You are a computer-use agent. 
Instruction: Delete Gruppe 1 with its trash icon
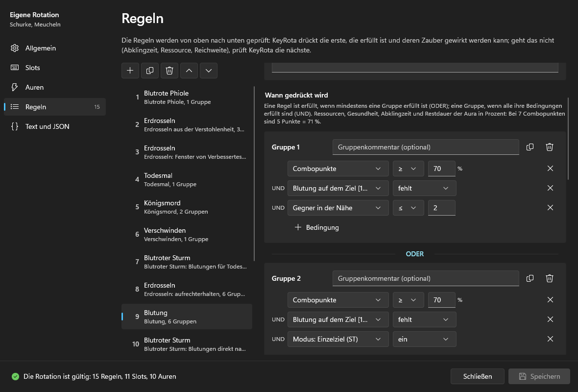coord(549,147)
